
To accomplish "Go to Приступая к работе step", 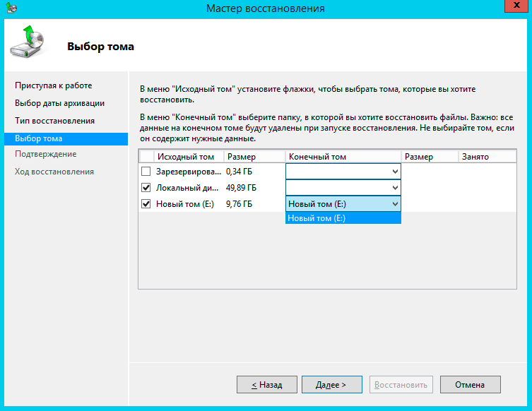I will click(x=53, y=85).
